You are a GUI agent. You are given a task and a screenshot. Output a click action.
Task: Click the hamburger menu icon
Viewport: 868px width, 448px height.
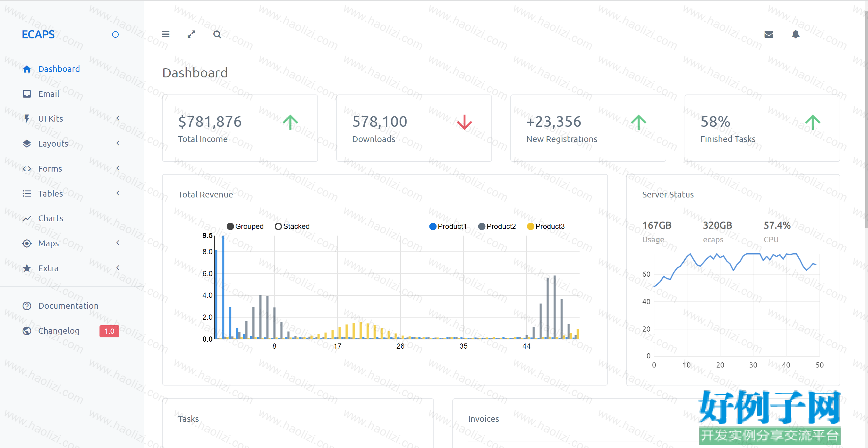click(x=165, y=34)
